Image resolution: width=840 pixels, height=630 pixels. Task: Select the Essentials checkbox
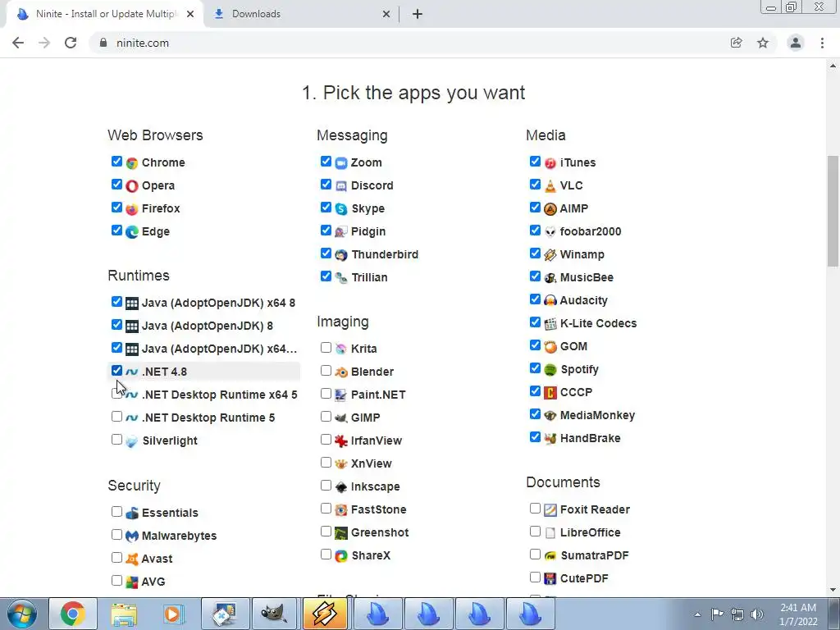coord(116,512)
